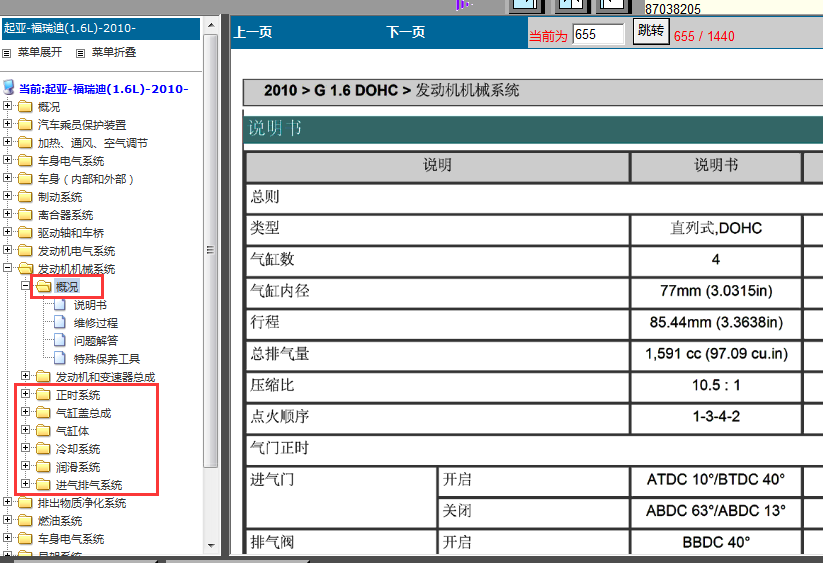Screen dimensions: 823x563
Task: Click the 菜单展开 expand-all icon
Action: (7, 53)
